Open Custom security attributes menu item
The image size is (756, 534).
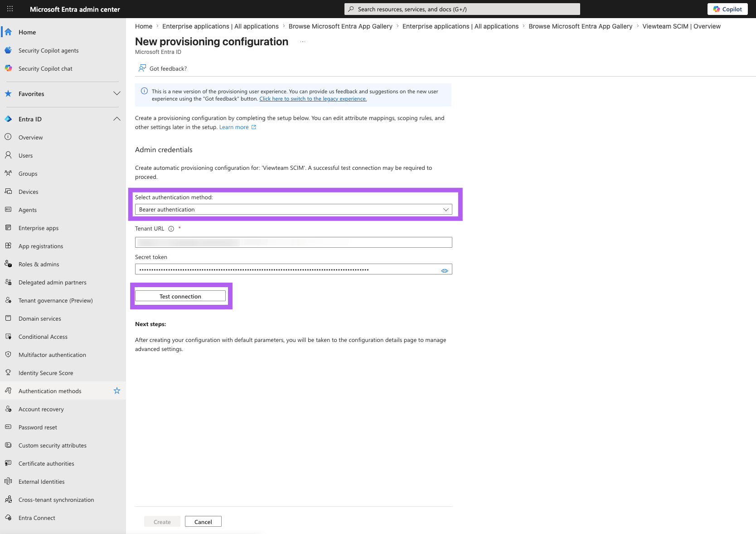click(x=53, y=445)
